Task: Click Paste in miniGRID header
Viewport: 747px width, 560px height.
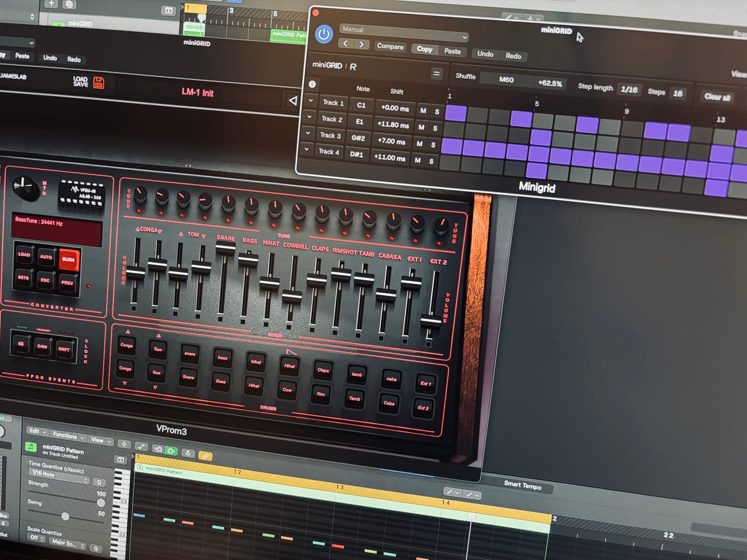Action: [x=452, y=51]
